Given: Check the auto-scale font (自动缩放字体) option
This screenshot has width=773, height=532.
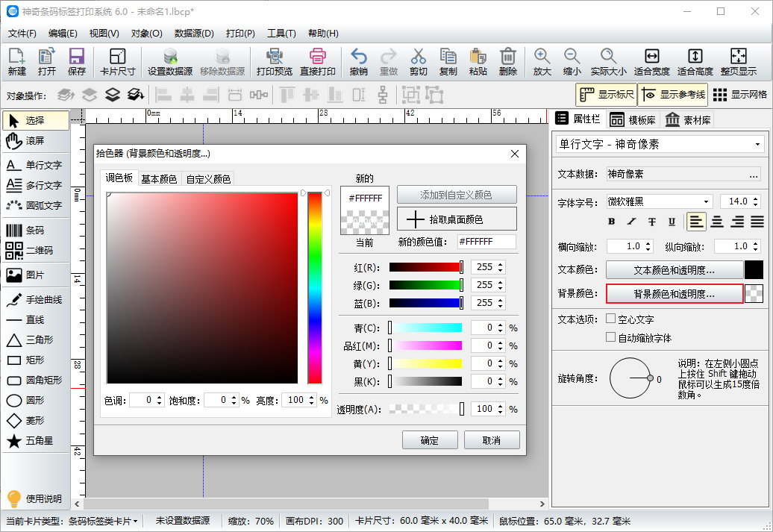Looking at the screenshot, I should click(611, 337).
